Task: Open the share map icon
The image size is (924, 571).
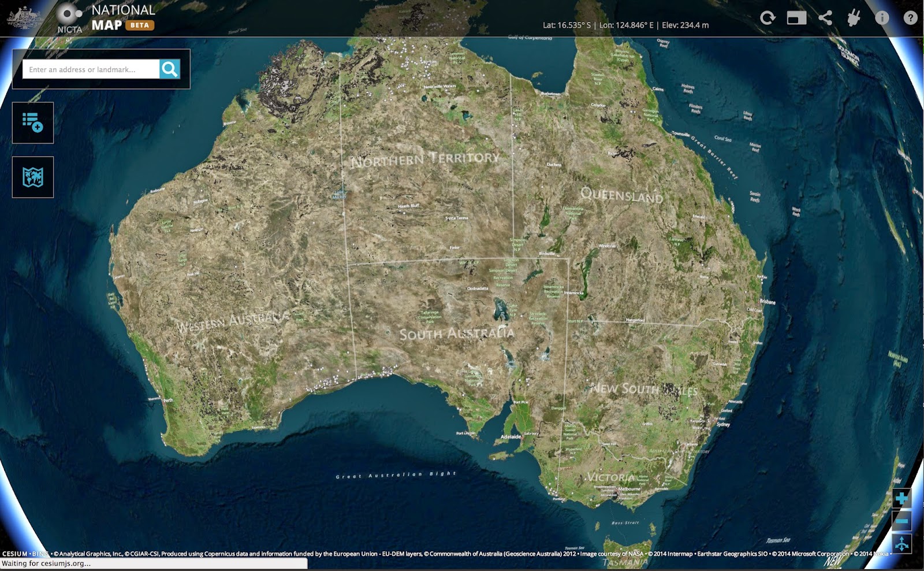Action: [825, 18]
